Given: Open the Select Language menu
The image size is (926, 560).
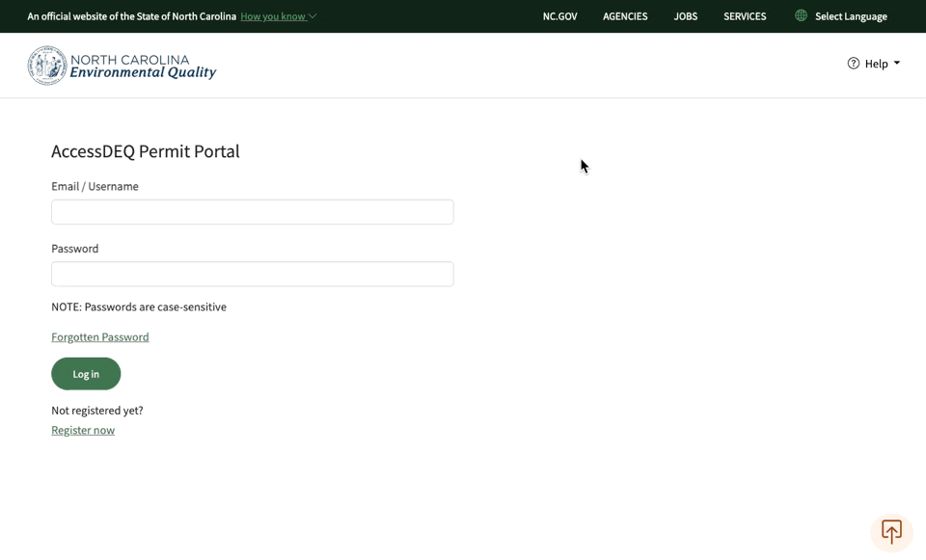Looking at the screenshot, I should pyautogui.click(x=851, y=16).
